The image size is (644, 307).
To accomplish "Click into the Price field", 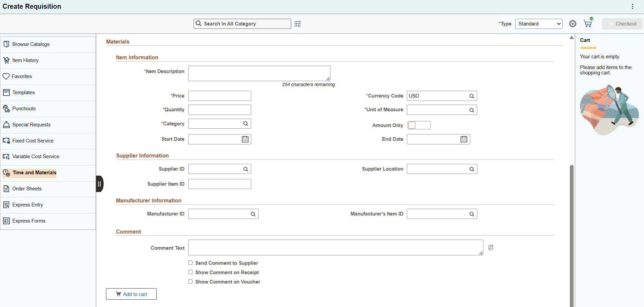I will 220,96.
